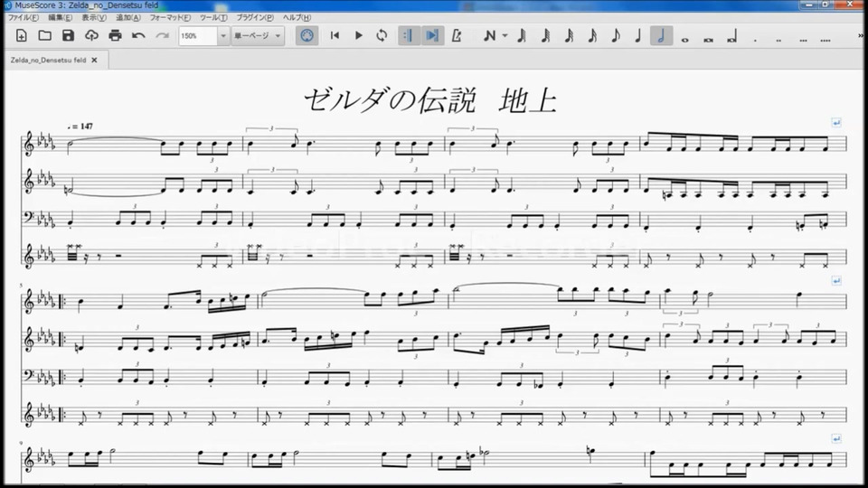Image resolution: width=868 pixels, height=488 pixels.
Task: Select the quarter note duration
Action: [x=637, y=36]
